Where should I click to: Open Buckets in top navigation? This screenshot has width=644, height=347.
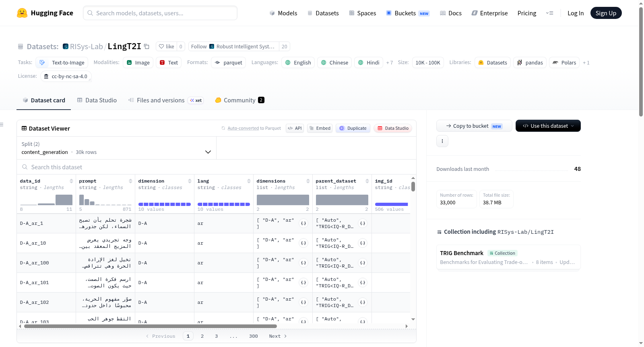point(408,13)
